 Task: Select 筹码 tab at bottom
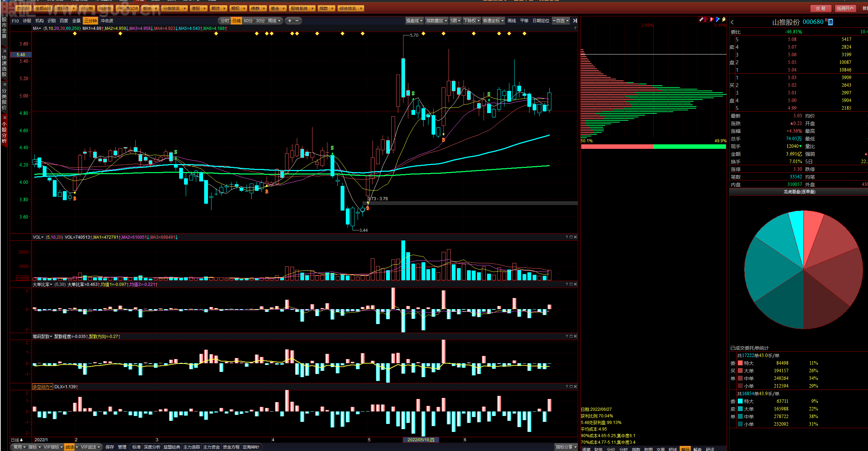[x=685, y=449]
